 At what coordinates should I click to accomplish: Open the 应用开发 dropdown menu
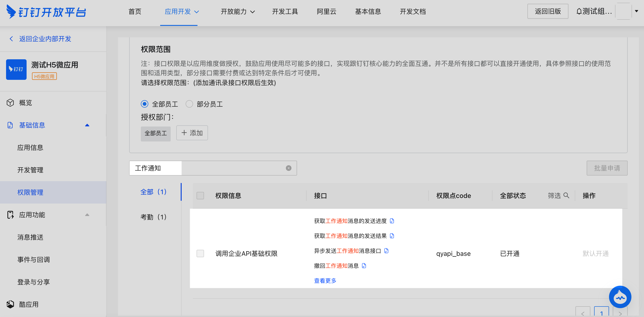tap(182, 11)
